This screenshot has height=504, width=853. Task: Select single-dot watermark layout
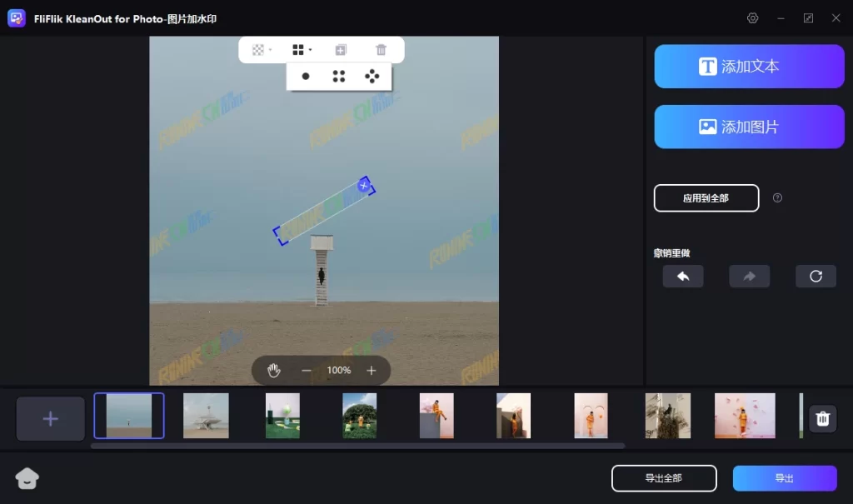click(306, 77)
